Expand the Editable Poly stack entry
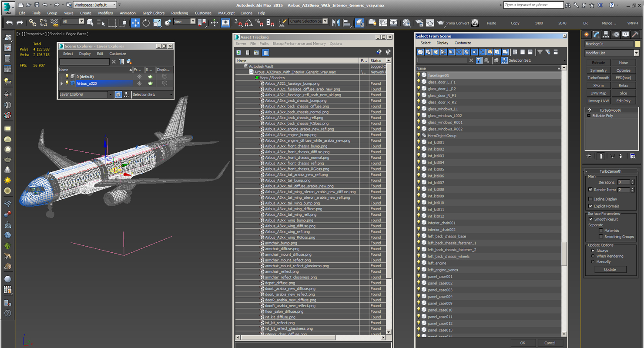 (x=589, y=116)
